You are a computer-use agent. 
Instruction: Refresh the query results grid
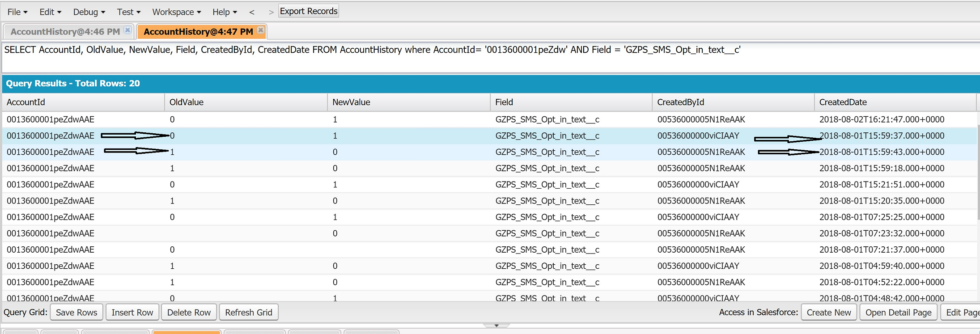pyautogui.click(x=248, y=313)
